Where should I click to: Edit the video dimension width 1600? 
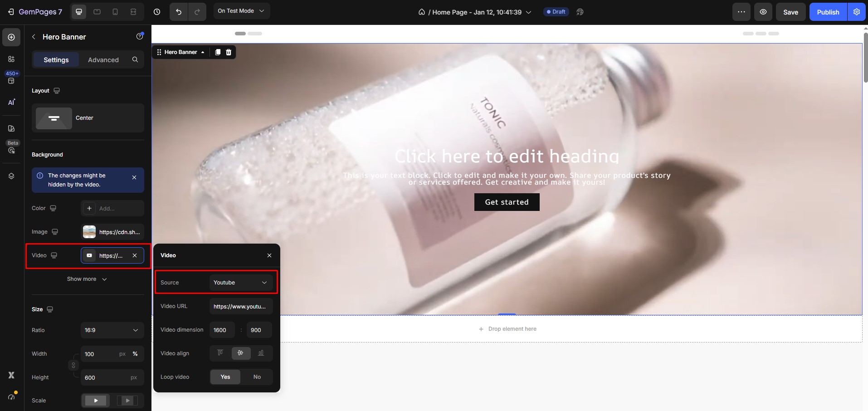[222, 330]
